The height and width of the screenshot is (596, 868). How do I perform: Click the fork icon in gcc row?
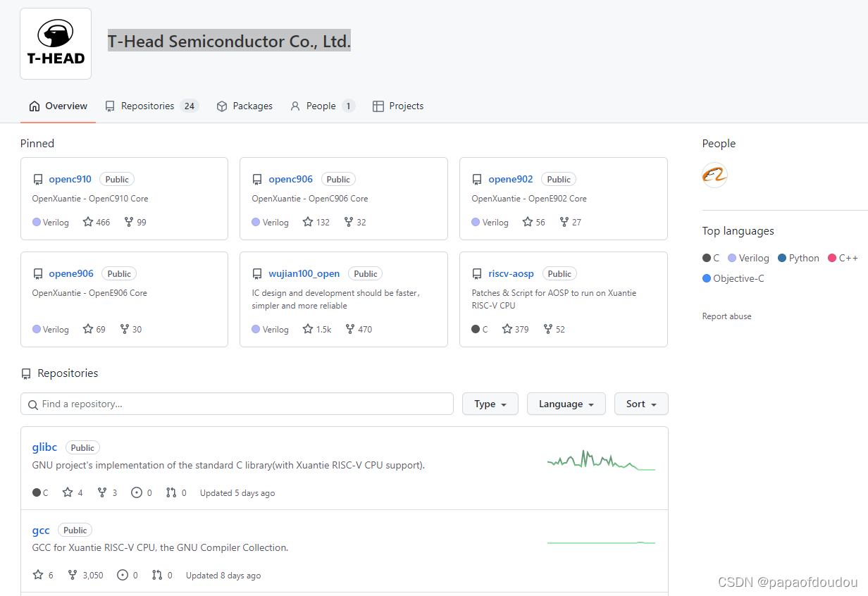click(x=73, y=575)
